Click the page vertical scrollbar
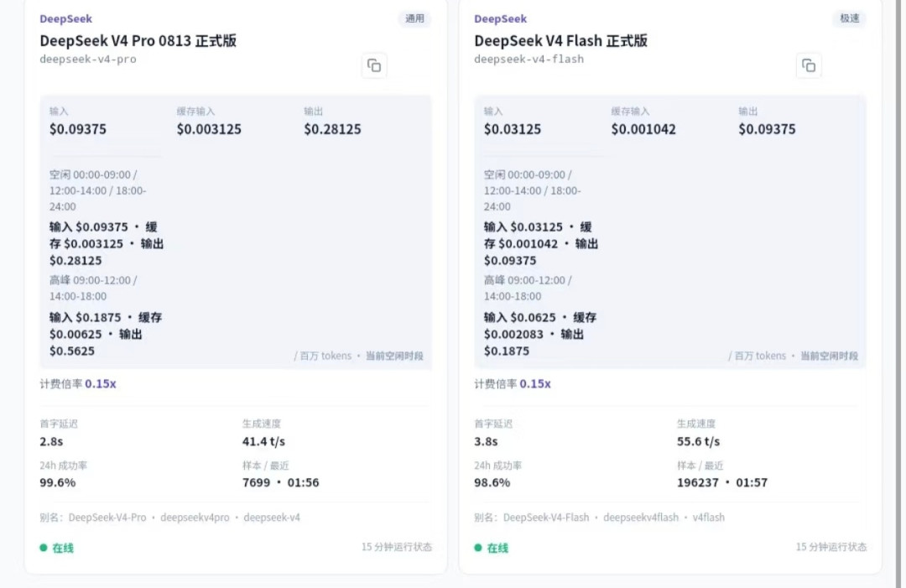906x588 pixels. [898, 294]
